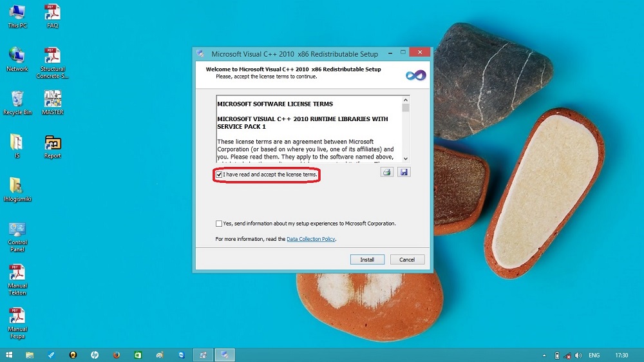
Task: Click the volume speaker tray icon
Action: (578, 356)
